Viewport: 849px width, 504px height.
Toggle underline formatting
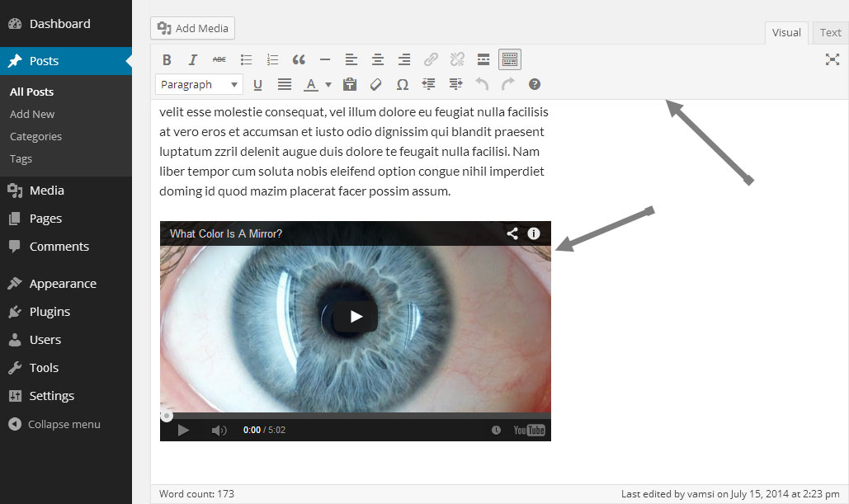[x=257, y=83]
